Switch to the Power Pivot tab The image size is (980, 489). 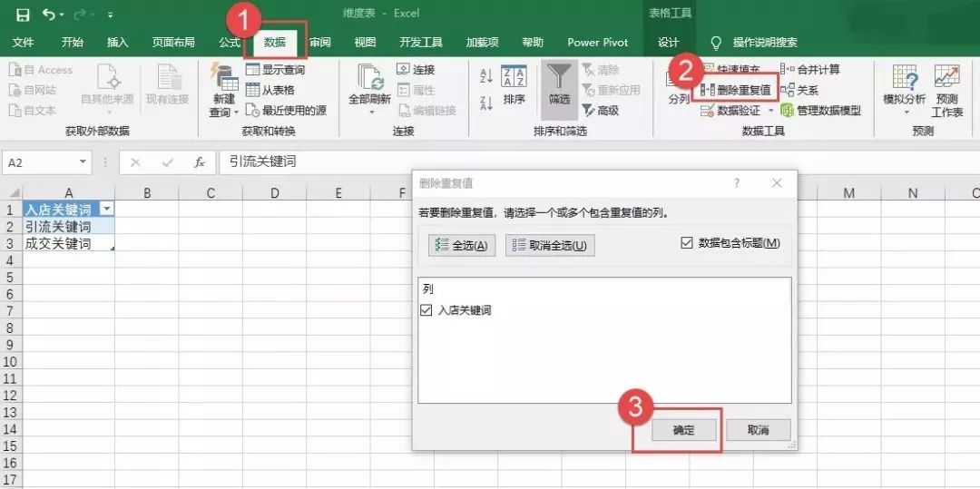click(597, 43)
